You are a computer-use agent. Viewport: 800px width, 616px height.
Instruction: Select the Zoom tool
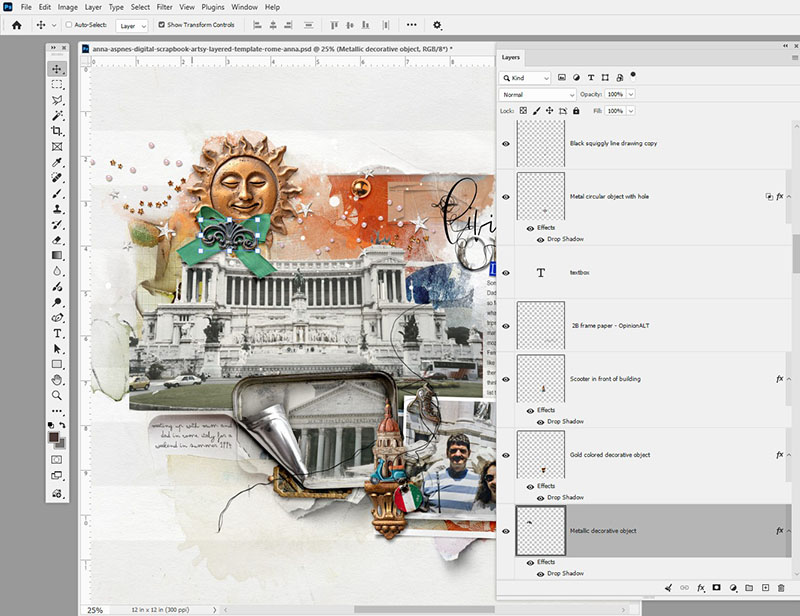pyautogui.click(x=57, y=395)
